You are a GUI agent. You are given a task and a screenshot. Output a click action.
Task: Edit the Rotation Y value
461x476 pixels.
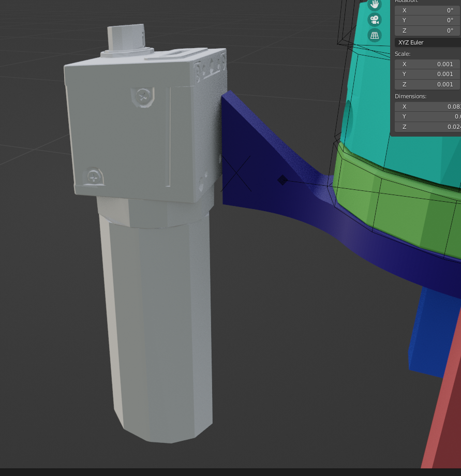click(x=427, y=20)
